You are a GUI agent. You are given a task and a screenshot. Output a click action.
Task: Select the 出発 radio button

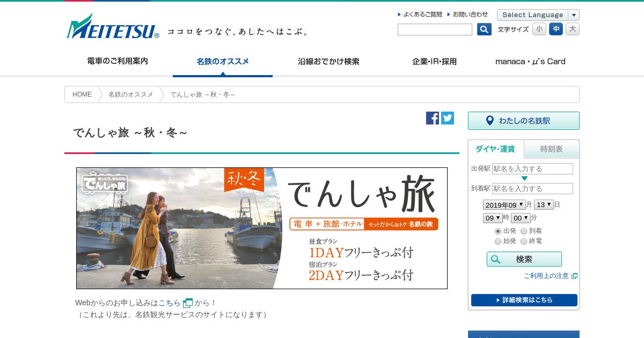498,231
